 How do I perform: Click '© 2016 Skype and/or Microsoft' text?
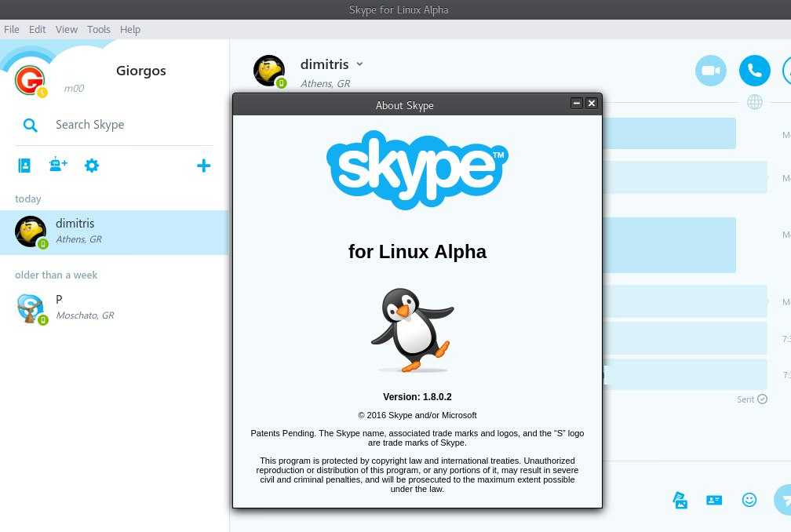pos(417,416)
